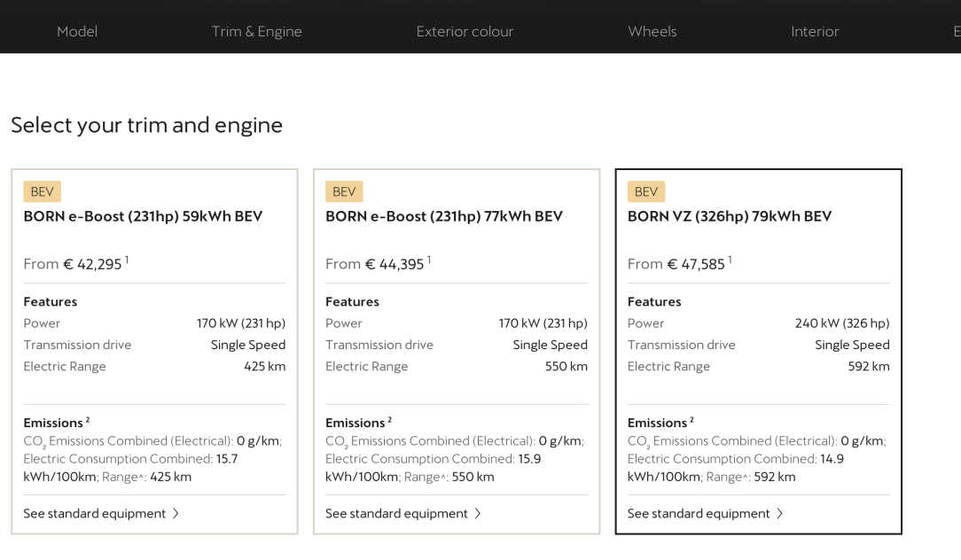This screenshot has height=560, width=961.
Task: Select BORN e-Boost 59kWh BEV card title
Action: click(x=143, y=216)
